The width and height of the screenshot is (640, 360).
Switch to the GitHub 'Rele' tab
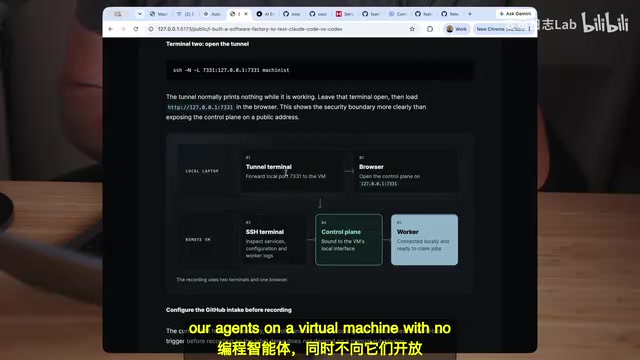[450, 14]
